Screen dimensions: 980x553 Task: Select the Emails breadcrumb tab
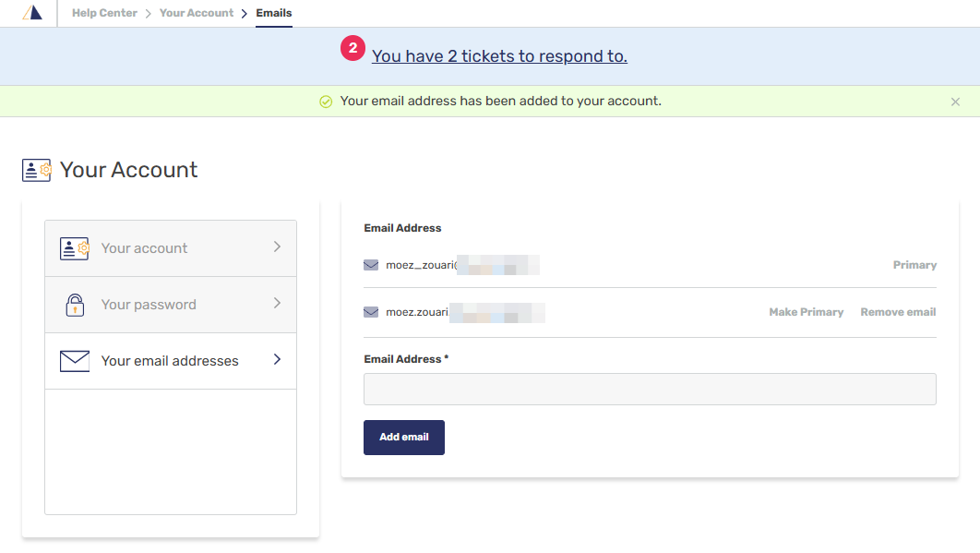click(274, 13)
